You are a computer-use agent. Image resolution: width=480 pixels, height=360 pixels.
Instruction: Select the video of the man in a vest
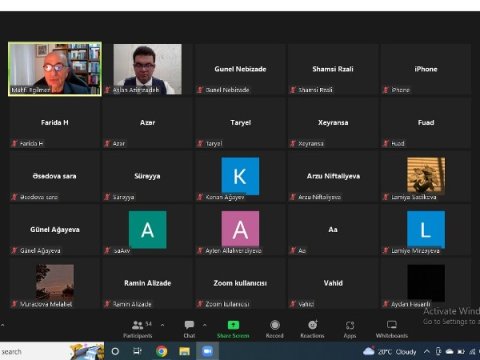[148, 69]
